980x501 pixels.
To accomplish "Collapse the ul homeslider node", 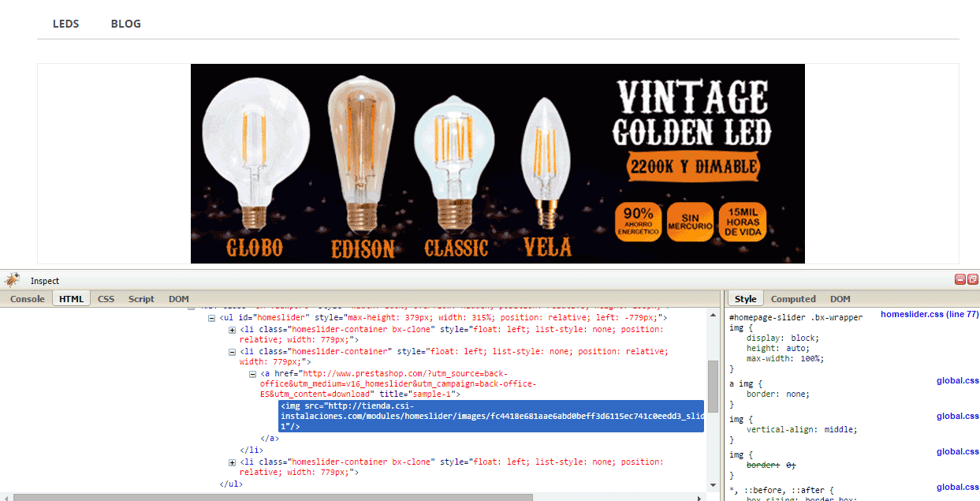I will click(x=211, y=317).
